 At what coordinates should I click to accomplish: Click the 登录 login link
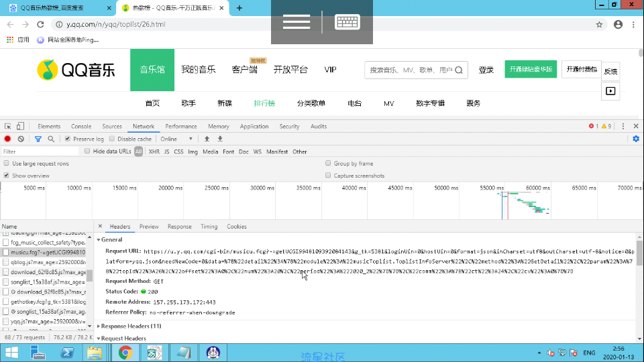coord(486,70)
